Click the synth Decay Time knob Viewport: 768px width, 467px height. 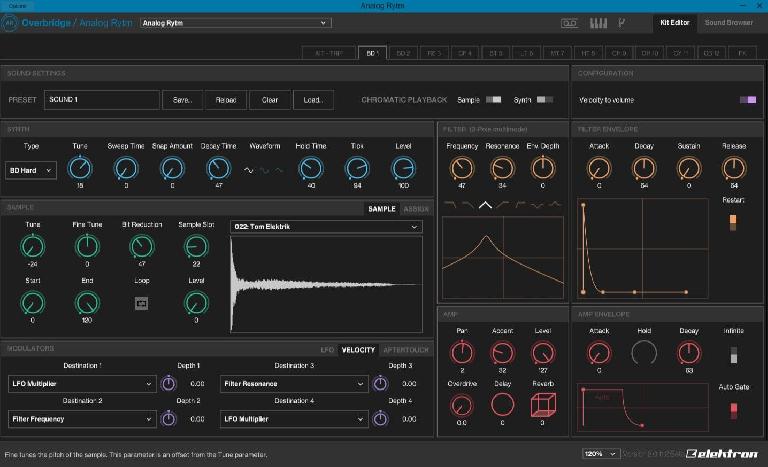tap(218, 168)
